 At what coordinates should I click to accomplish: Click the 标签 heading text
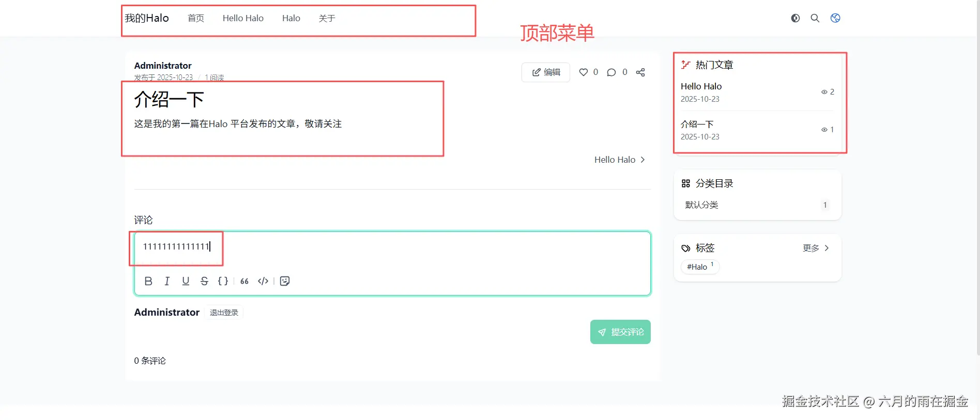(x=705, y=248)
